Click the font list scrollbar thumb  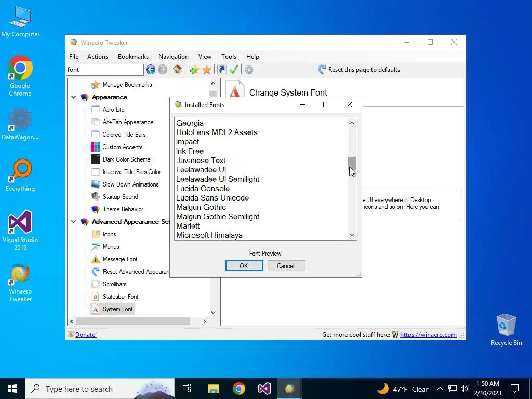point(352,163)
